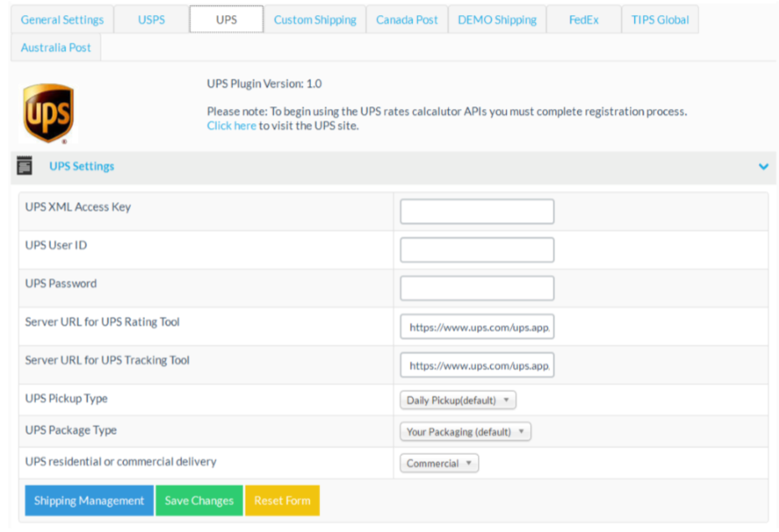The height and width of the screenshot is (532, 779).
Task: Open the FedEx tab
Action: point(583,19)
